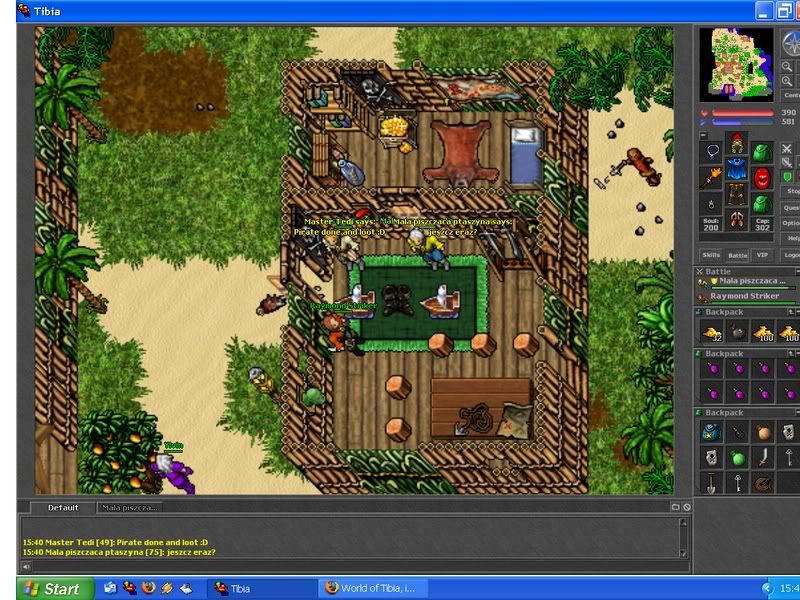
Task: Select the first purple potion in backpack
Action: click(712, 368)
